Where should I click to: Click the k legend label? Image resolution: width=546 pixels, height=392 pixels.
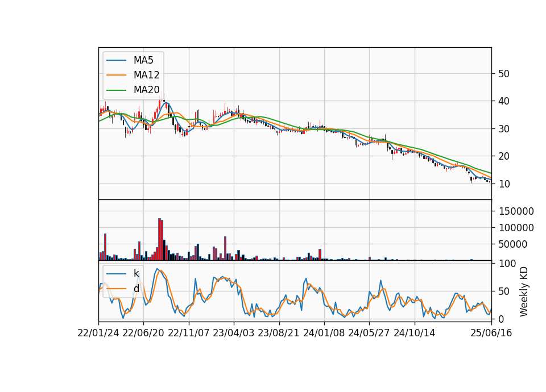[x=136, y=273]
